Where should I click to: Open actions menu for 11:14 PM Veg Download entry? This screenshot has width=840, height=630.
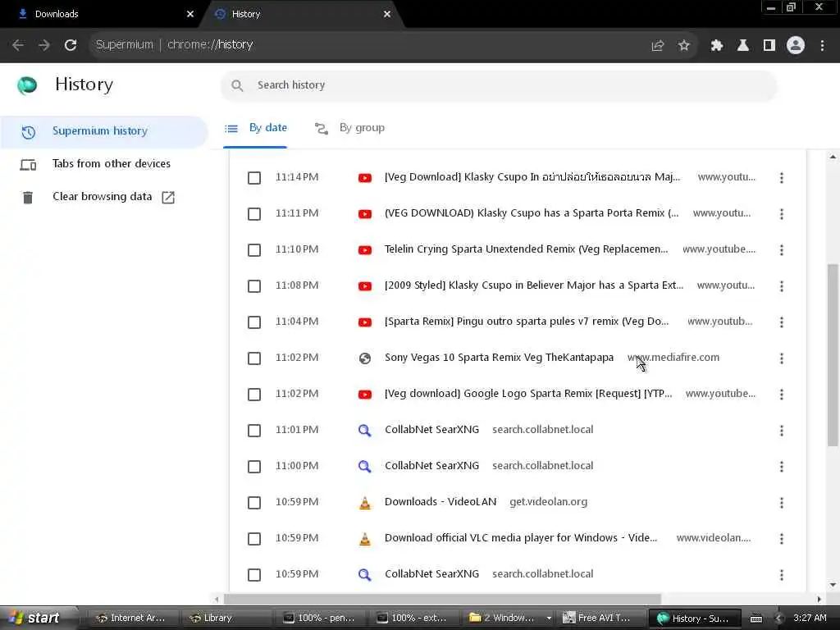pos(782,178)
